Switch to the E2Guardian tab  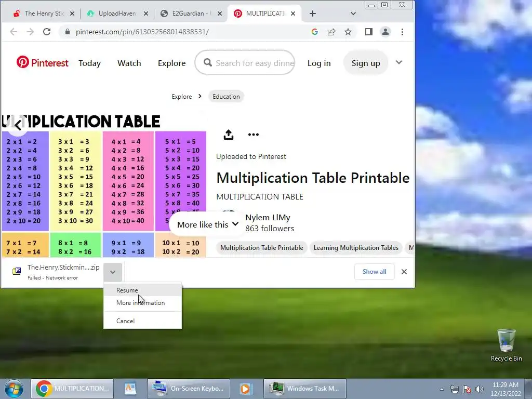(187, 14)
